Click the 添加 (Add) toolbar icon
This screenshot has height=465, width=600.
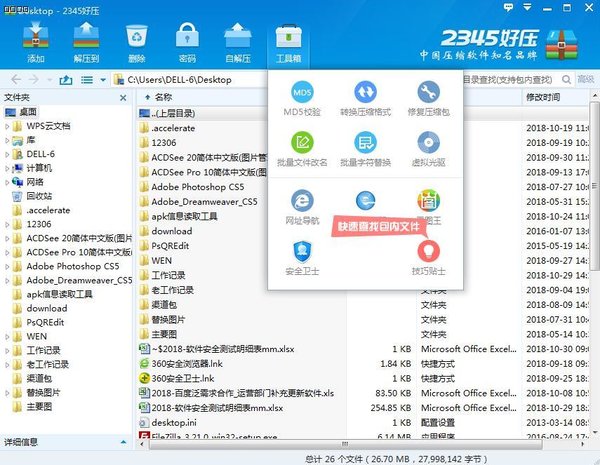(36, 42)
